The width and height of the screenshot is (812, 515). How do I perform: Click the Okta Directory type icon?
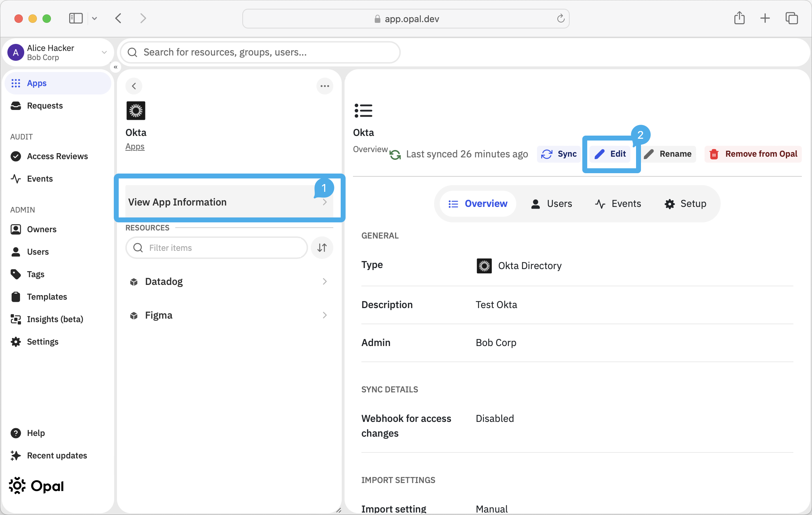point(484,266)
